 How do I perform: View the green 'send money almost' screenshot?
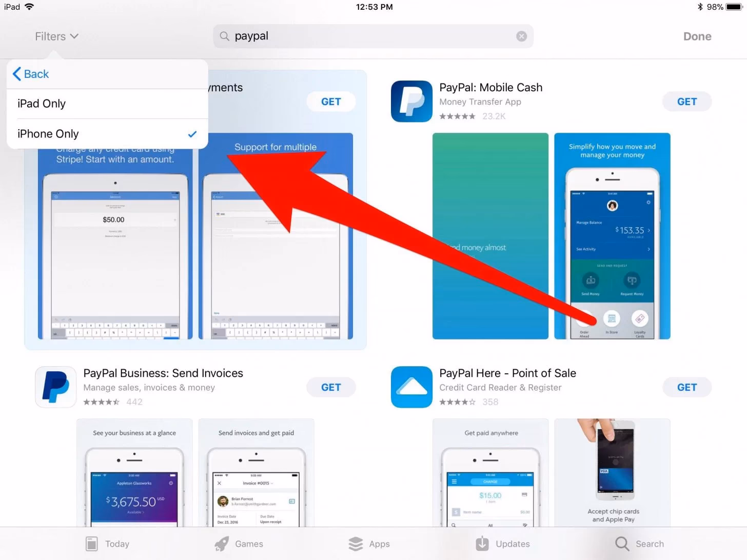point(490,236)
